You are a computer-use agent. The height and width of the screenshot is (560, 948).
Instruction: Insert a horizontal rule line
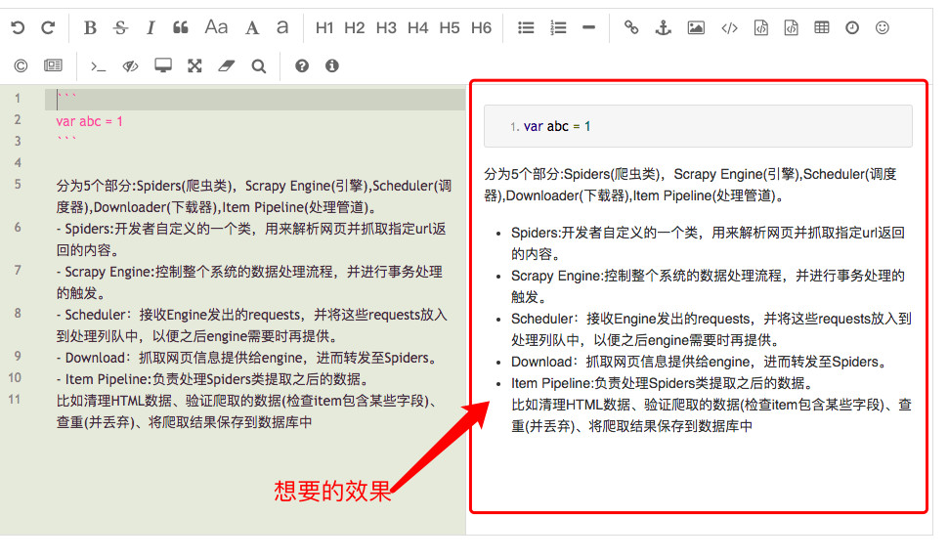(589, 27)
